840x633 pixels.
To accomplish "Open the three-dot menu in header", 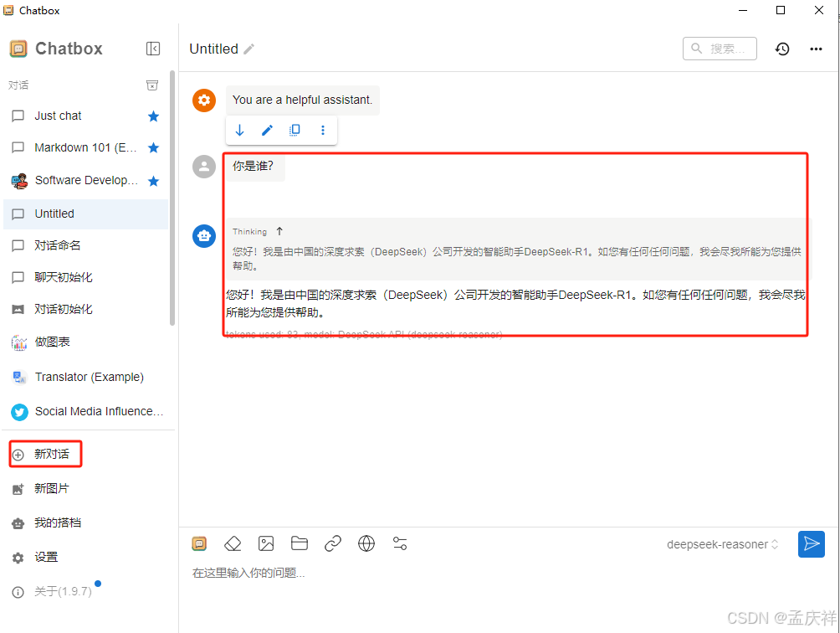I will pos(816,49).
